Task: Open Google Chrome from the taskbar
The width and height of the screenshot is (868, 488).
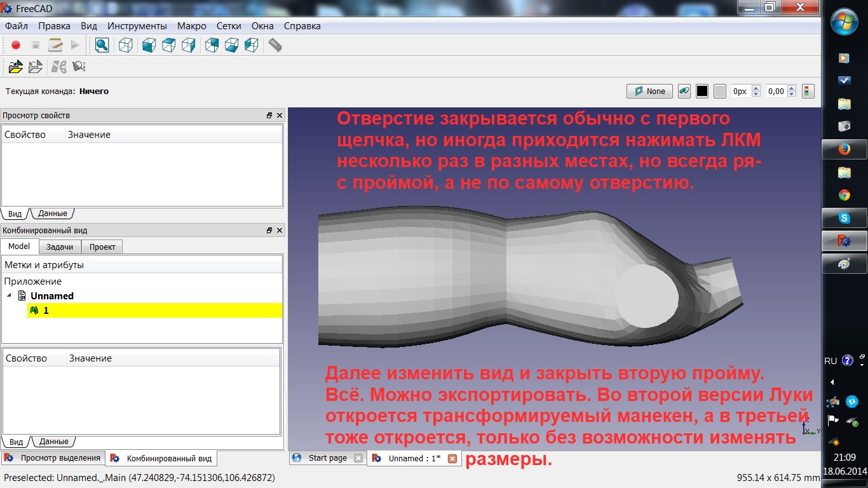Action: click(x=844, y=195)
